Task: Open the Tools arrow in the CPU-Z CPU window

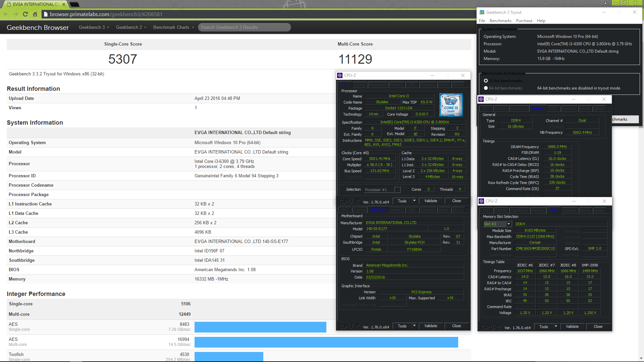Action: click(x=414, y=201)
